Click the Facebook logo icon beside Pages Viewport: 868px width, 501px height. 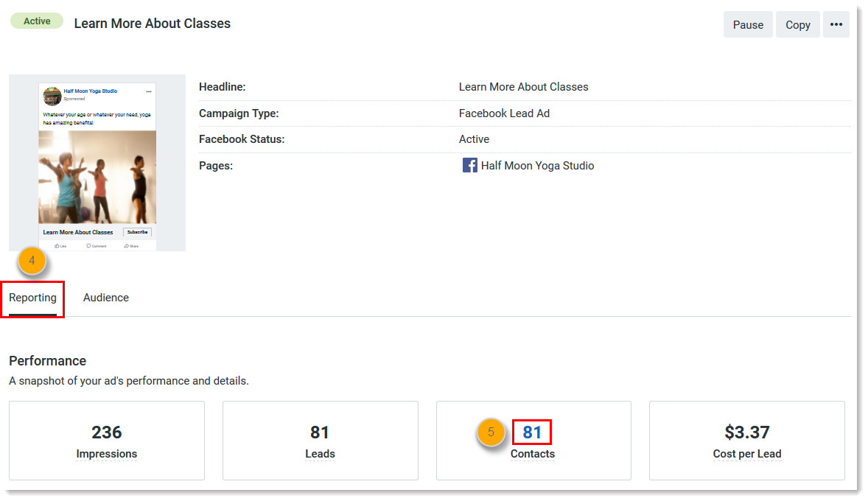[x=469, y=166]
